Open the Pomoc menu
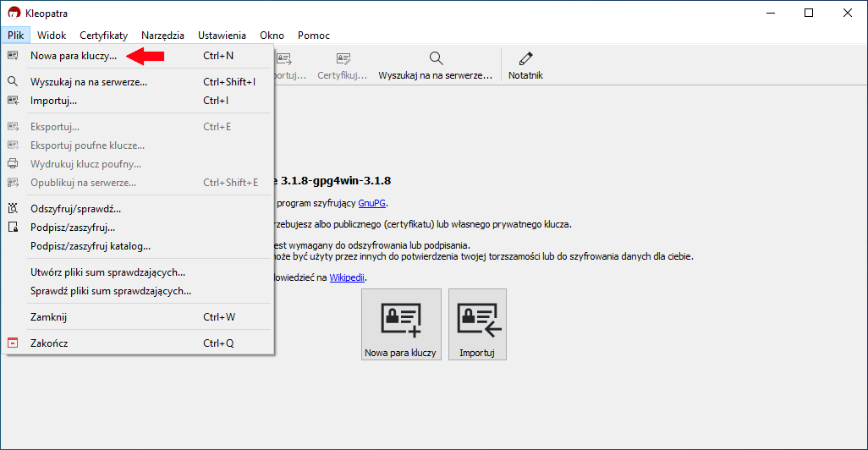The width and height of the screenshot is (868, 450). click(313, 36)
